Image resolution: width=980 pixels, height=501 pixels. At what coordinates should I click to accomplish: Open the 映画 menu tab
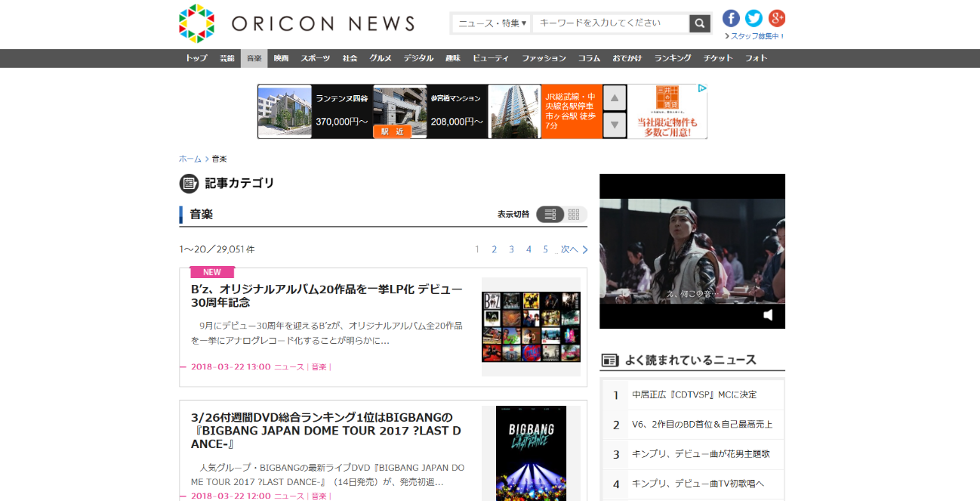[x=281, y=58]
